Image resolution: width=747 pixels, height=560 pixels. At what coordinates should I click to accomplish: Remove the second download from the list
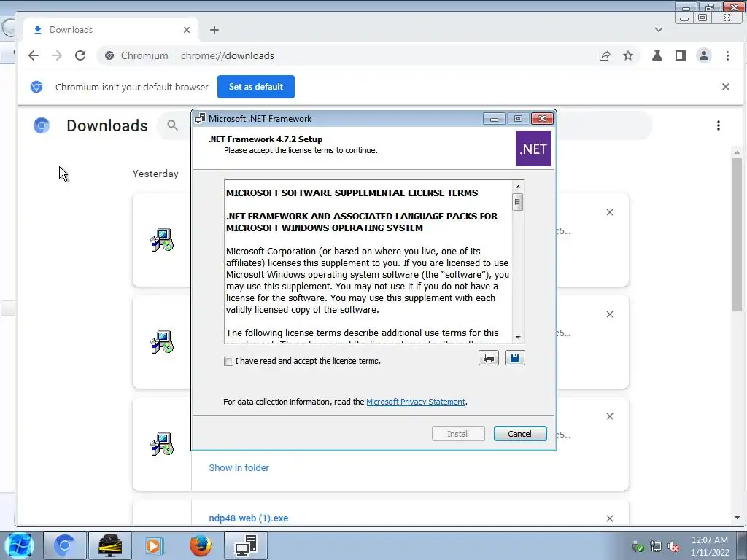coord(610,314)
